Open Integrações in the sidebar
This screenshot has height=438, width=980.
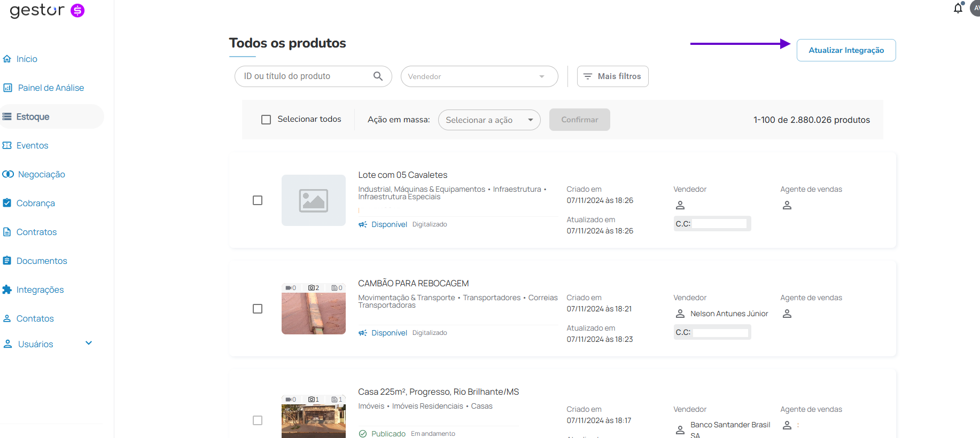pos(40,290)
